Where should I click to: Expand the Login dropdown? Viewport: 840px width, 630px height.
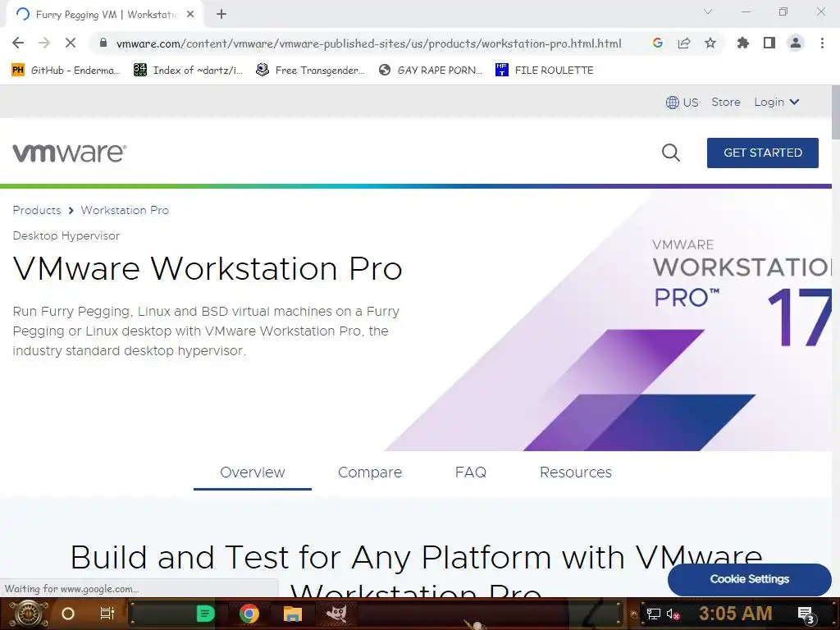tap(776, 102)
